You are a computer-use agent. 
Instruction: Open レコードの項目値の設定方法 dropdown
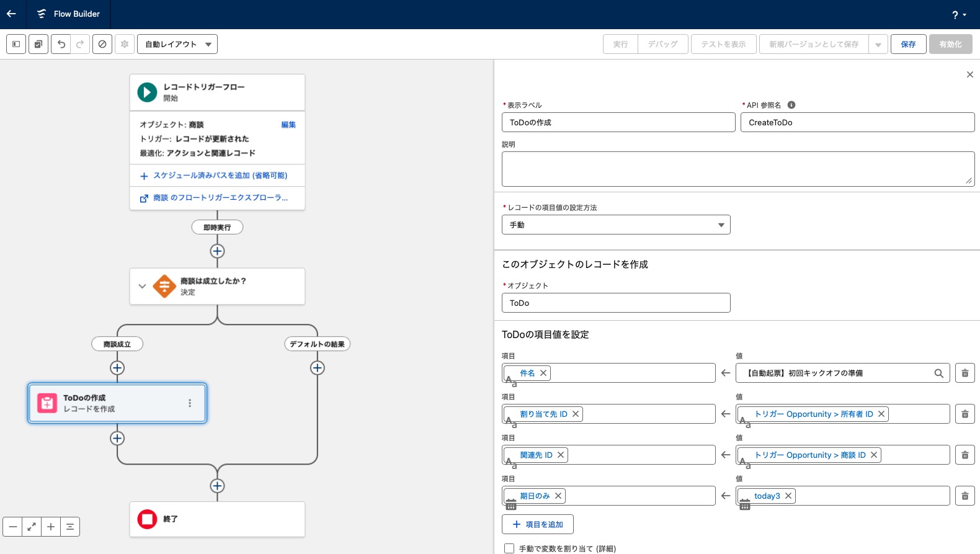coord(616,225)
